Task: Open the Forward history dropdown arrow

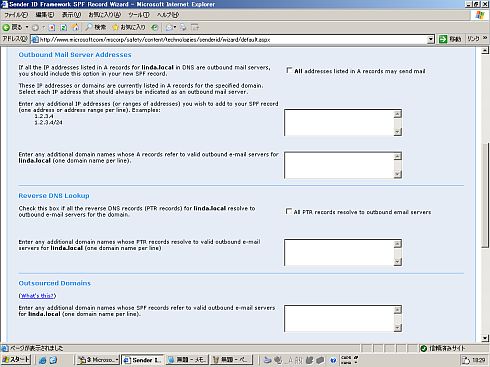Action: click(x=43, y=28)
